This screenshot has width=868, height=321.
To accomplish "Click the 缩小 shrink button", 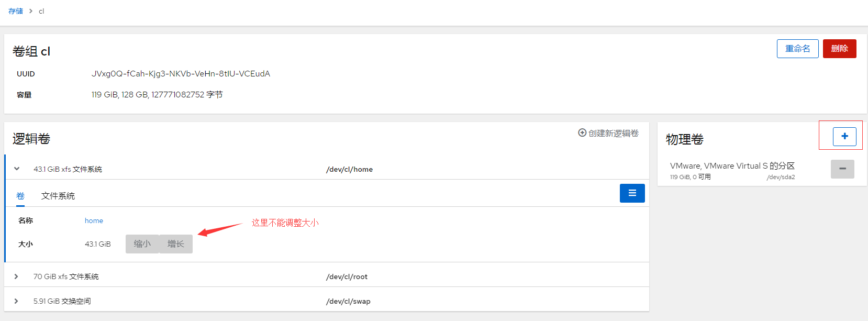I will 142,244.
